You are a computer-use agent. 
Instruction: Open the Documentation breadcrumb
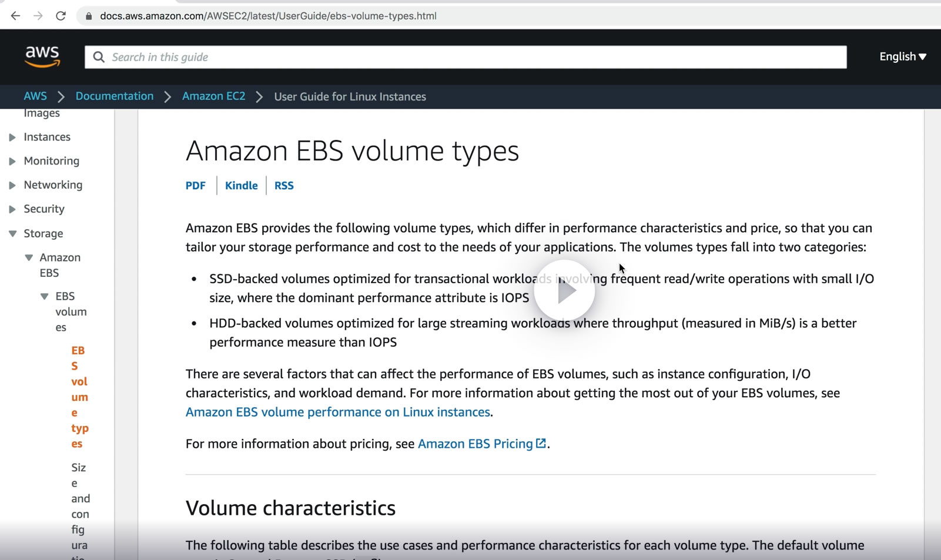coord(114,96)
